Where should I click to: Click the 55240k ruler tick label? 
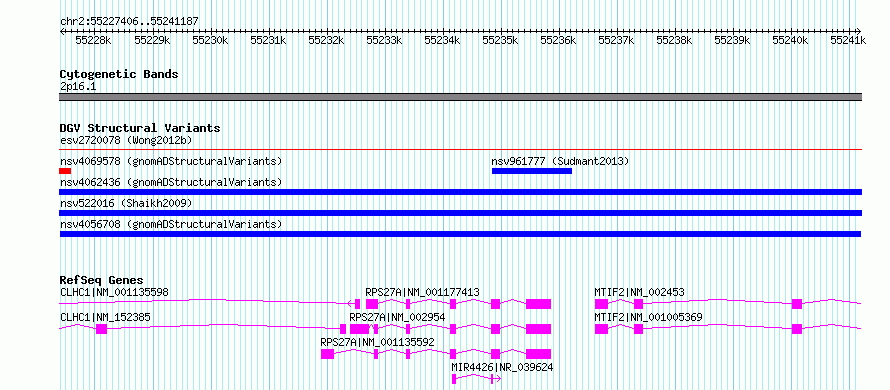coord(790,40)
